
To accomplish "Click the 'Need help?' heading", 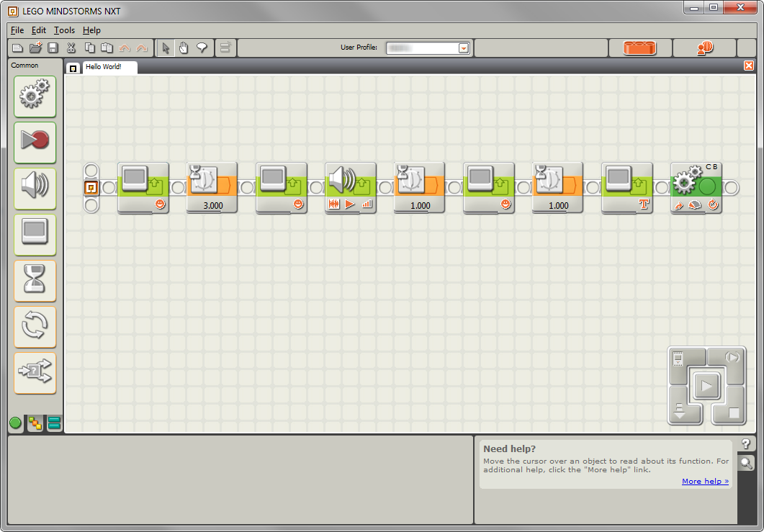I will [509, 448].
